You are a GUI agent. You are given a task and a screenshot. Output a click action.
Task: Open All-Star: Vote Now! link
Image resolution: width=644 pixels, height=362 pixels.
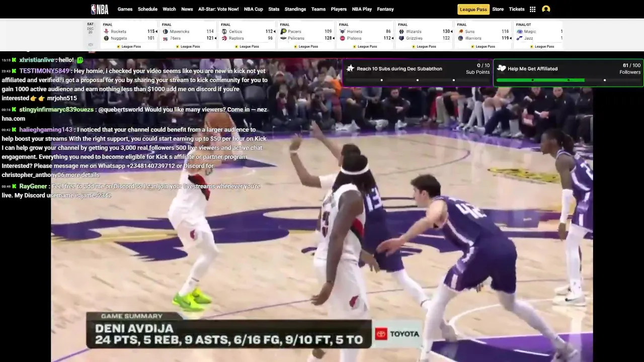pyautogui.click(x=218, y=9)
